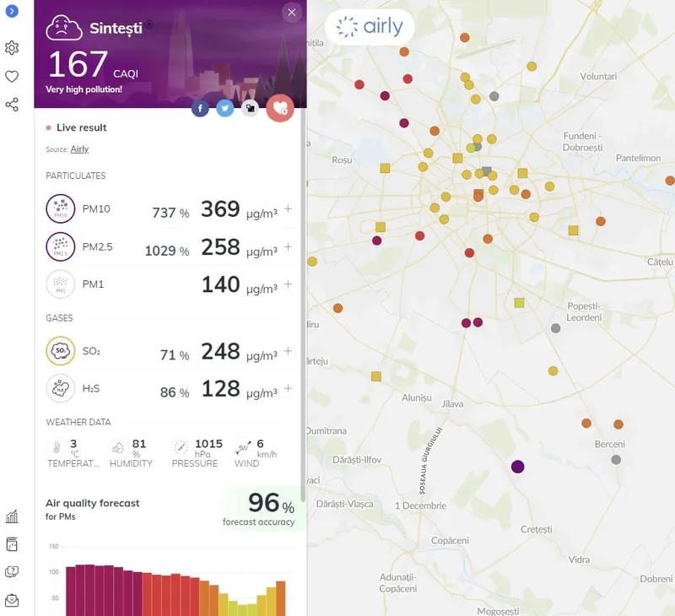
Task: Click the Airly logo on map
Action: point(370,27)
